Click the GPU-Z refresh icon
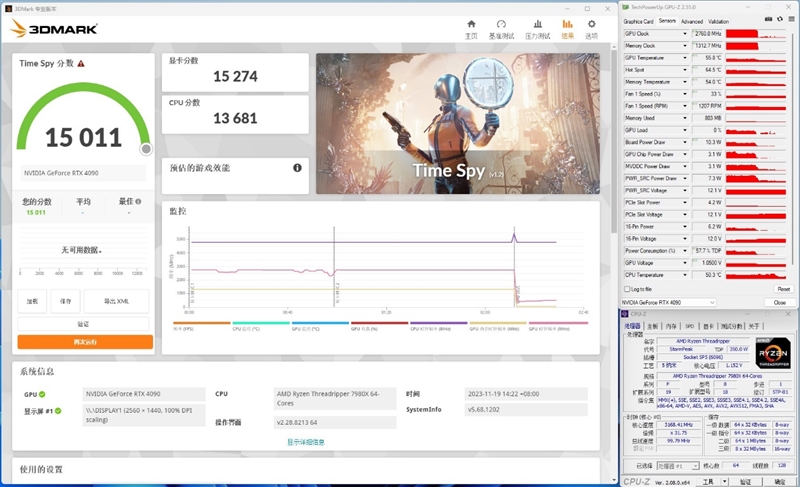 [x=780, y=19]
